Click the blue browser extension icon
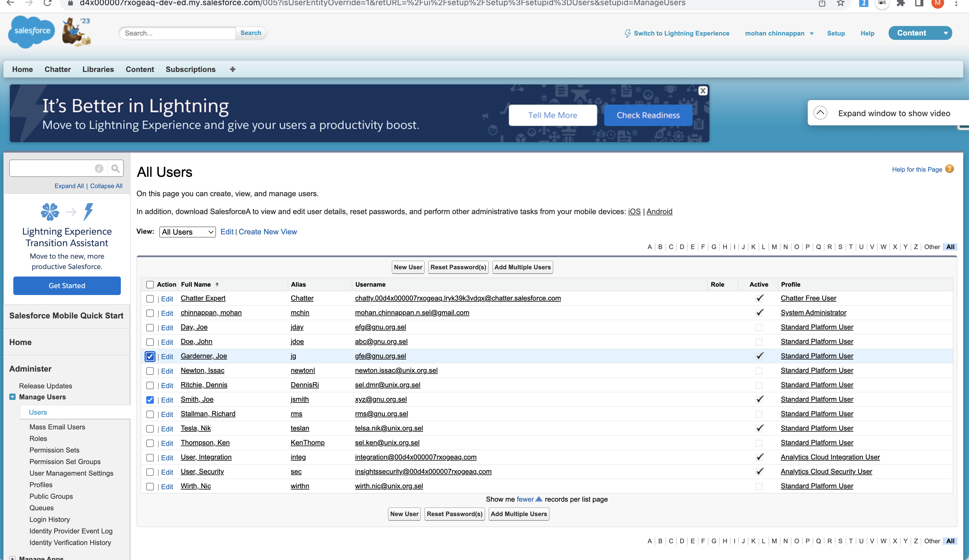 click(864, 3)
